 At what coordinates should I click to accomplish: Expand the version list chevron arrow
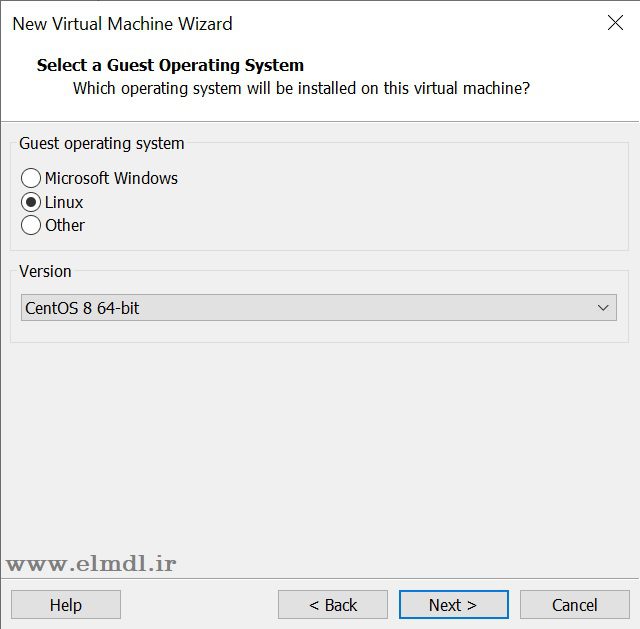click(x=603, y=308)
